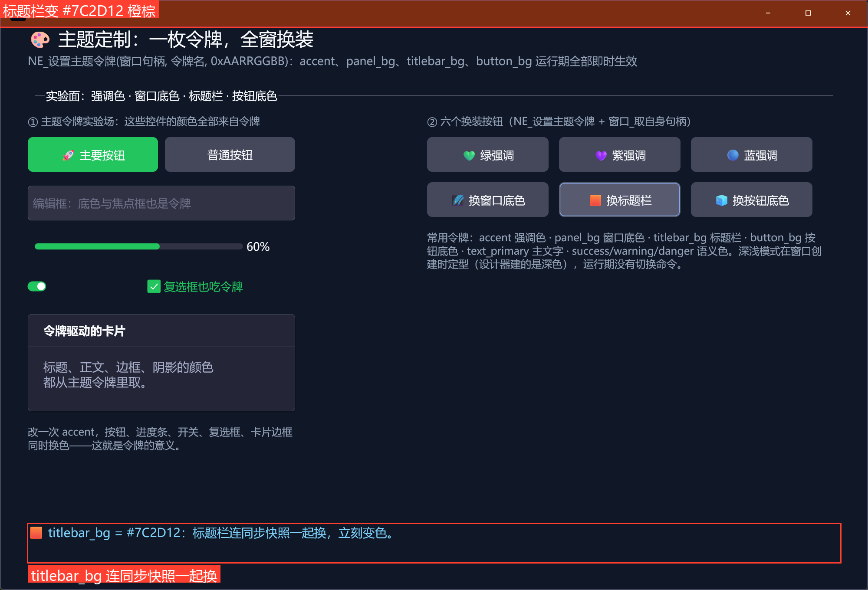Click the 令牌驱动的卡片 card title
This screenshot has width=868, height=590.
click(84, 331)
